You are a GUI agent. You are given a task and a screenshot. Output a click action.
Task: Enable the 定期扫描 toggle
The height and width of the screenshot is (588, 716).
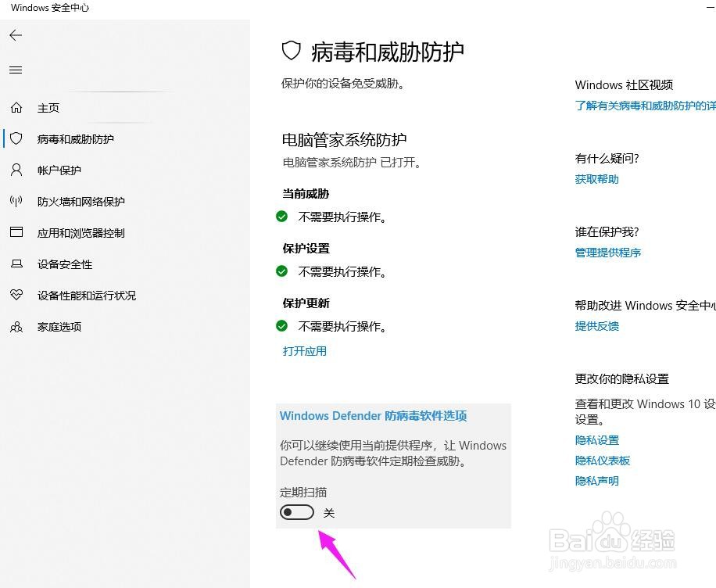point(296,512)
